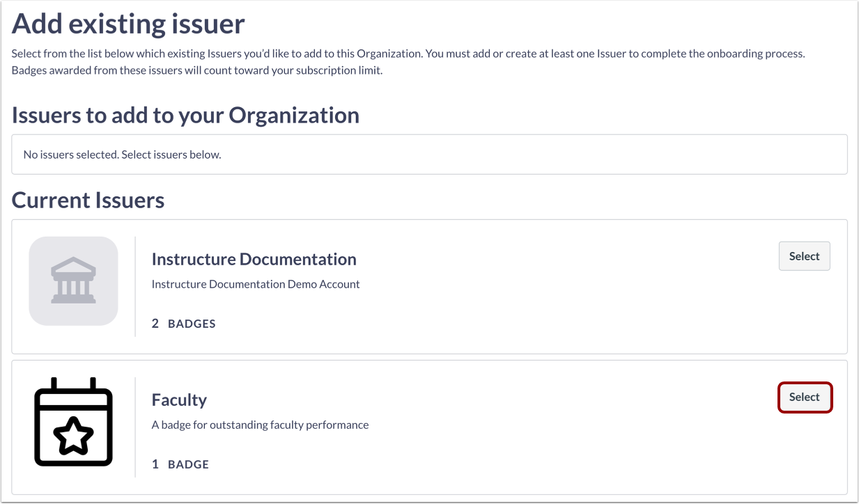Image resolution: width=859 pixels, height=504 pixels.
Task: Click the calendar star icon for Faculty issuer
Action: (x=73, y=421)
